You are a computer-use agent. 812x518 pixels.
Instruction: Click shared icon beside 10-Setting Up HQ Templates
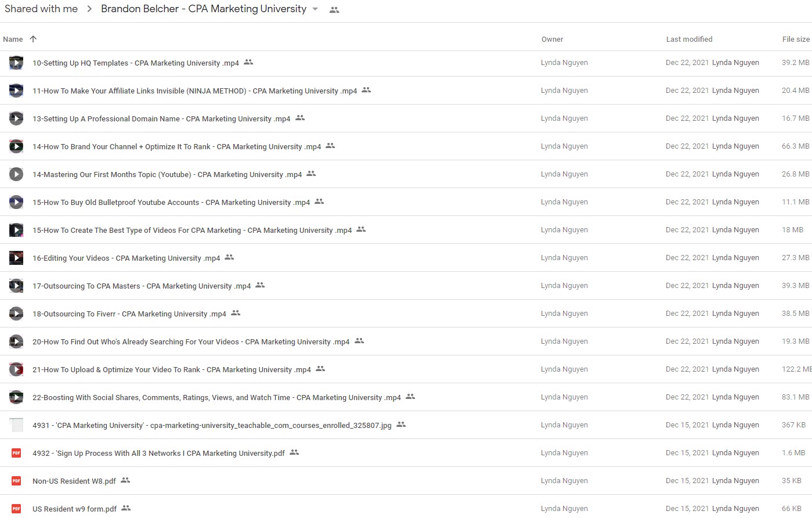248,62
